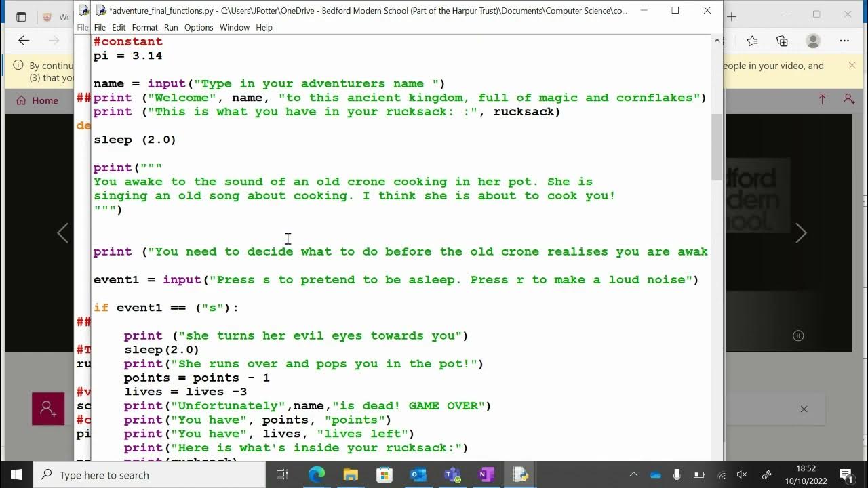Click on the 'sleep (2.0)' line
This screenshot has height=488, width=868.
click(x=135, y=140)
